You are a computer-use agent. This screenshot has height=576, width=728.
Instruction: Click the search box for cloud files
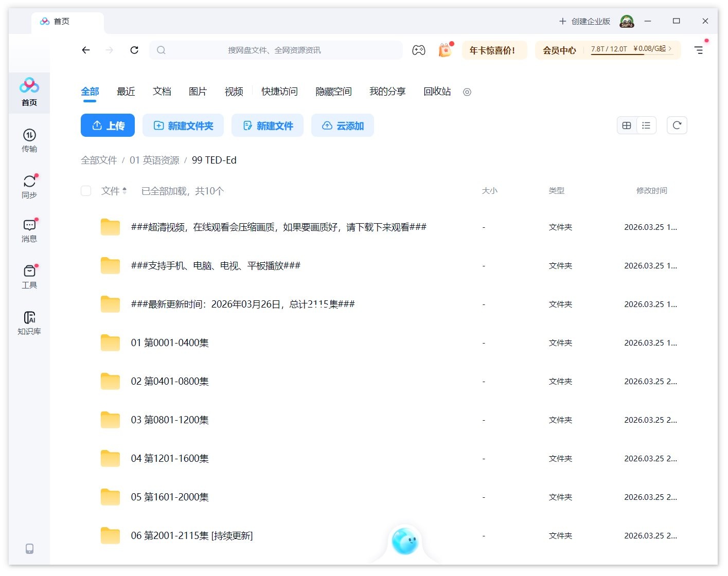coord(275,50)
